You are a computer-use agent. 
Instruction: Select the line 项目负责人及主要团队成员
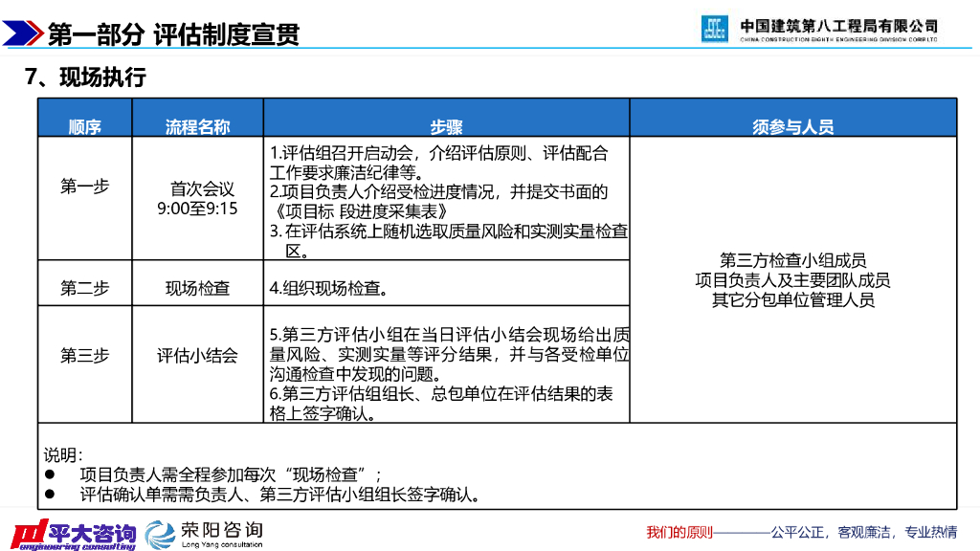tap(793, 280)
